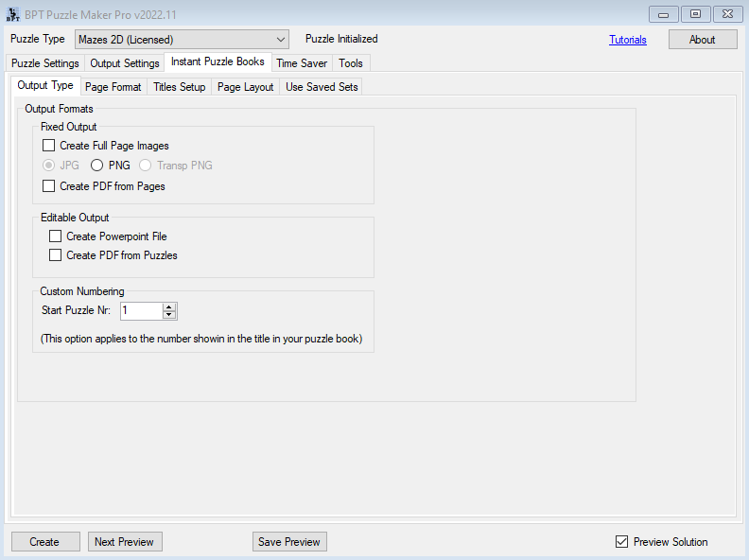Image resolution: width=749 pixels, height=560 pixels.
Task: Open the Tools tab
Action: click(x=351, y=63)
